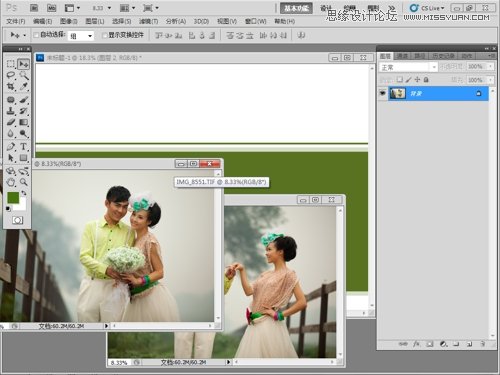Screen dimensions: 500x375
Task: Open the 帮助(H) menu
Action: 285,21
